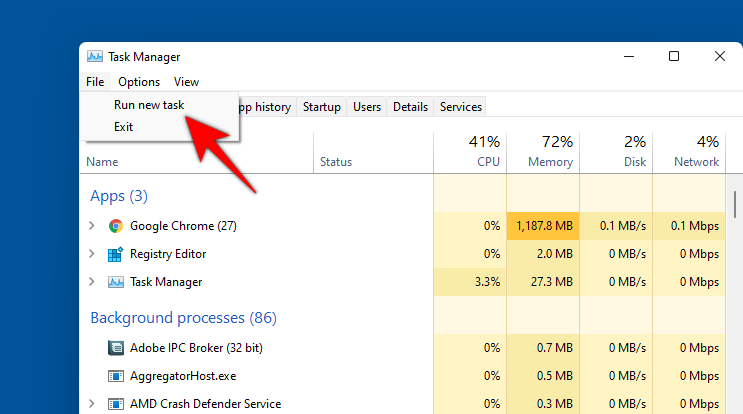Choose Exit in the File menu
The width and height of the screenshot is (743, 414).
(123, 127)
